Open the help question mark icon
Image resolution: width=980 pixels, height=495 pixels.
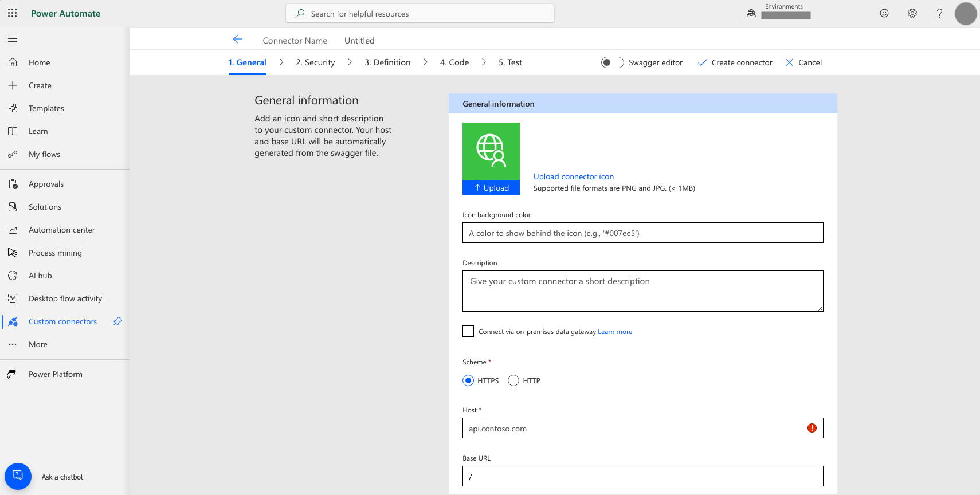point(939,13)
